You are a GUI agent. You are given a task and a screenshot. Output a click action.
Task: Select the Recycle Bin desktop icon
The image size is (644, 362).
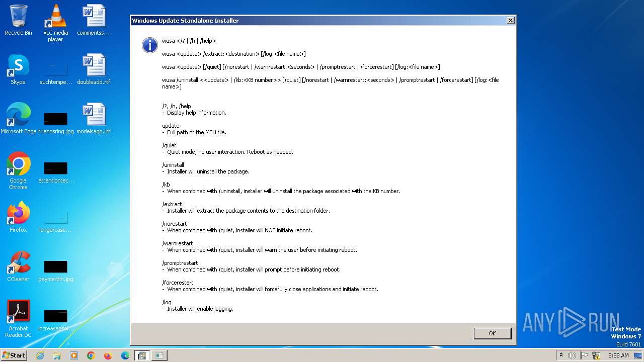[x=18, y=20]
